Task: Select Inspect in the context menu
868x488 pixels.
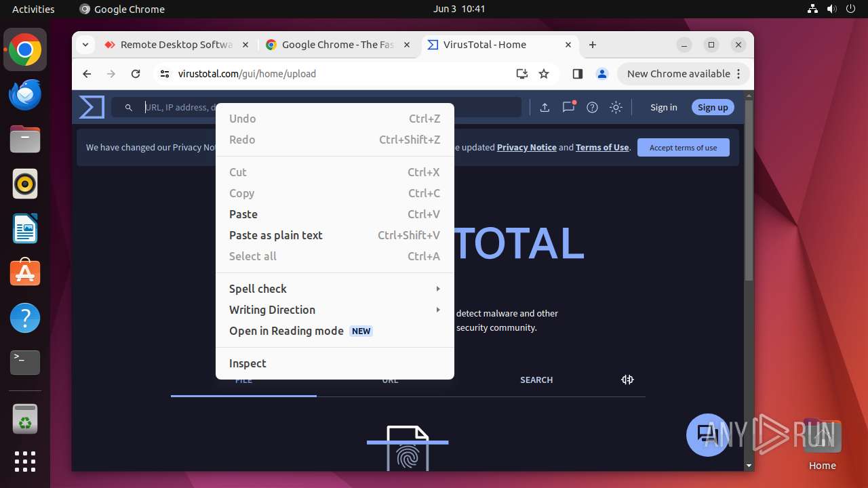Action: click(x=334, y=363)
